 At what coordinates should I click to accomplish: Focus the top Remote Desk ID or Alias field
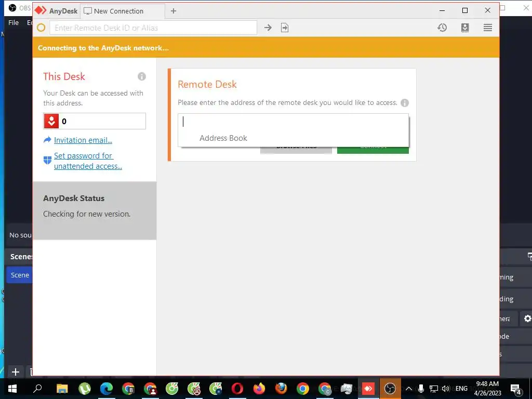(153, 28)
